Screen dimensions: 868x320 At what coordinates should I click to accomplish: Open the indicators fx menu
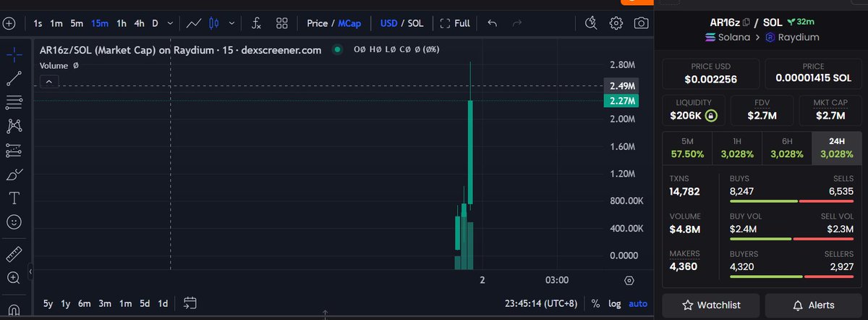256,23
